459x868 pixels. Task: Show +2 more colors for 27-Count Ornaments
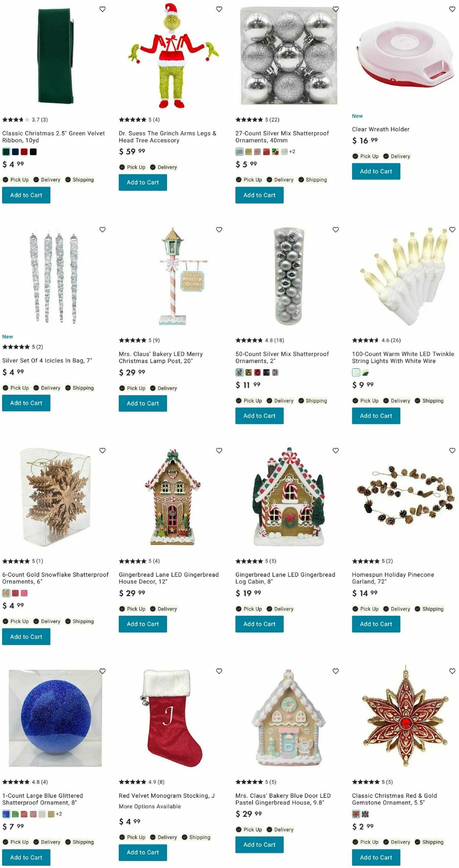pos(292,152)
